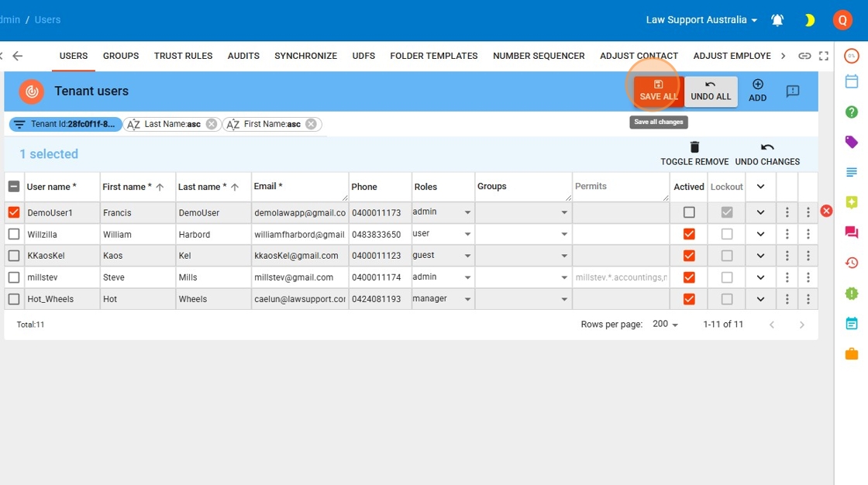The image size is (868, 485).
Task: Click the email field for Steve Mills
Action: point(299,277)
